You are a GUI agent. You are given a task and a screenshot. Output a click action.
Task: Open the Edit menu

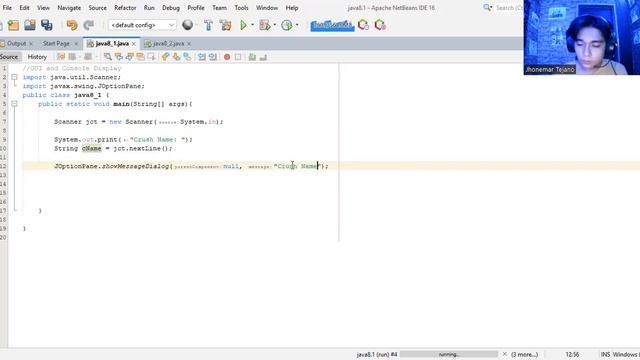tap(24, 8)
